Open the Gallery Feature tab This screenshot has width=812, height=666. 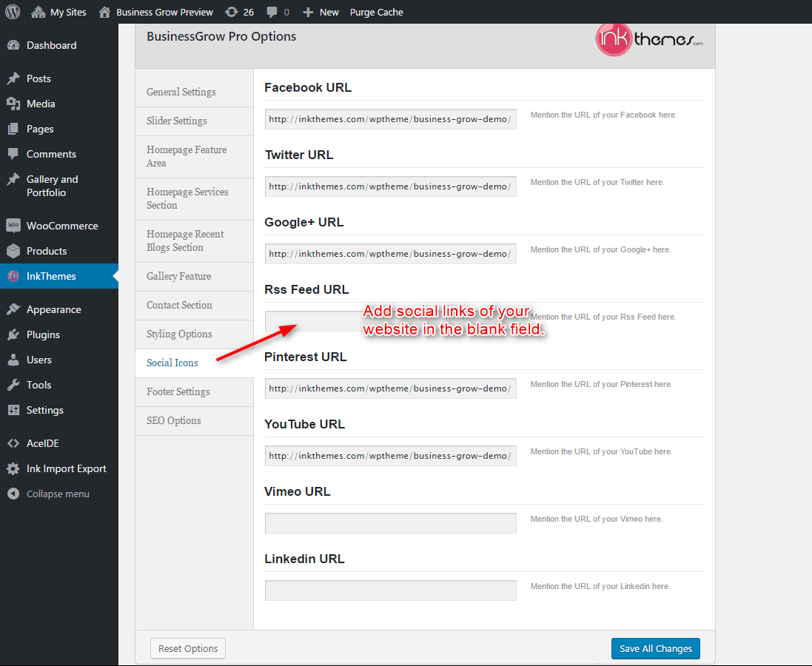coord(194,277)
